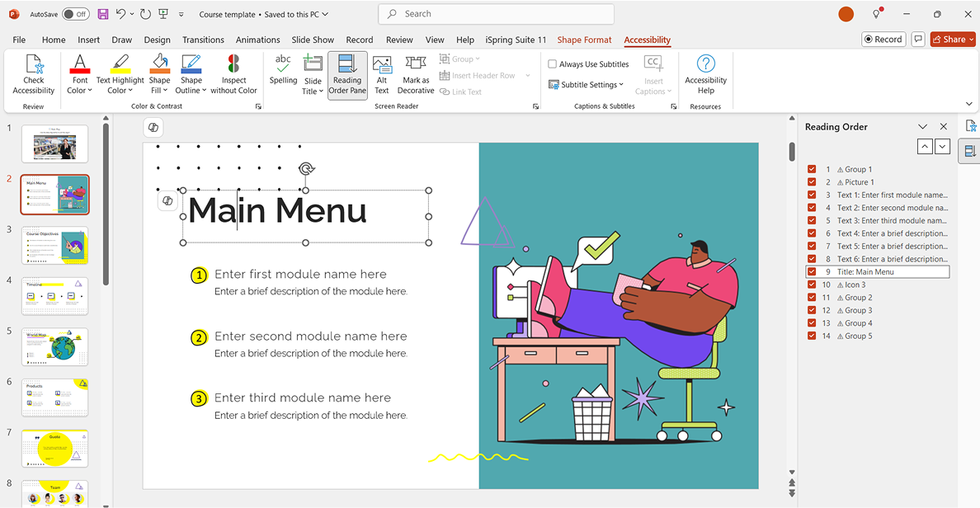Uncheck the Text 1 first module checkbox

(811, 195)
